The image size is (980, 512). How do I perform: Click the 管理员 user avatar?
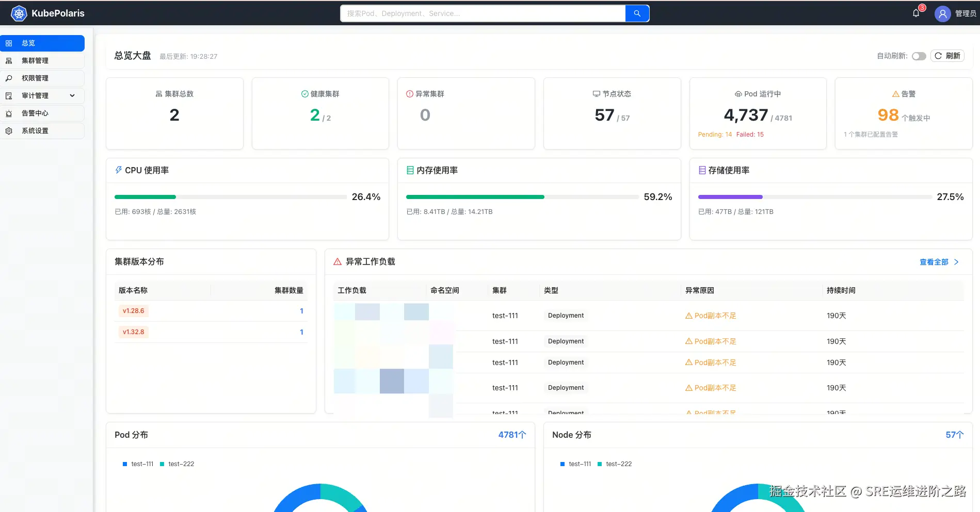pos(942,13)
